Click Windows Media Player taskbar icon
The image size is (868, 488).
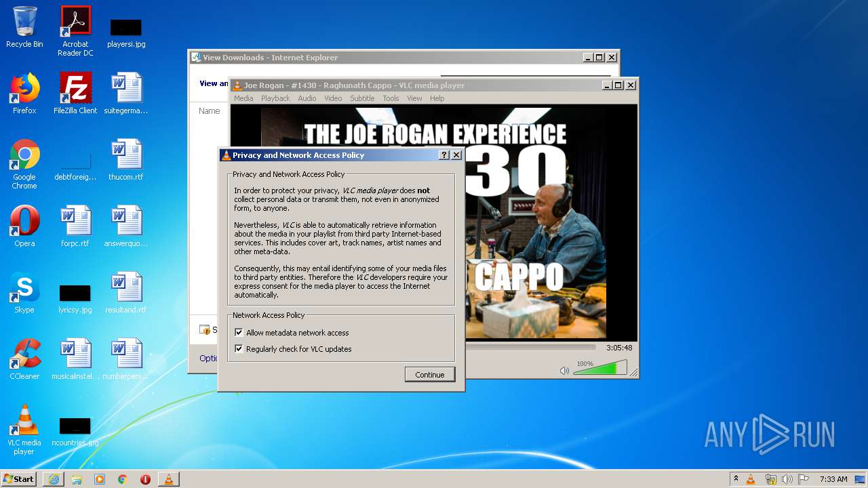point(100,479)
